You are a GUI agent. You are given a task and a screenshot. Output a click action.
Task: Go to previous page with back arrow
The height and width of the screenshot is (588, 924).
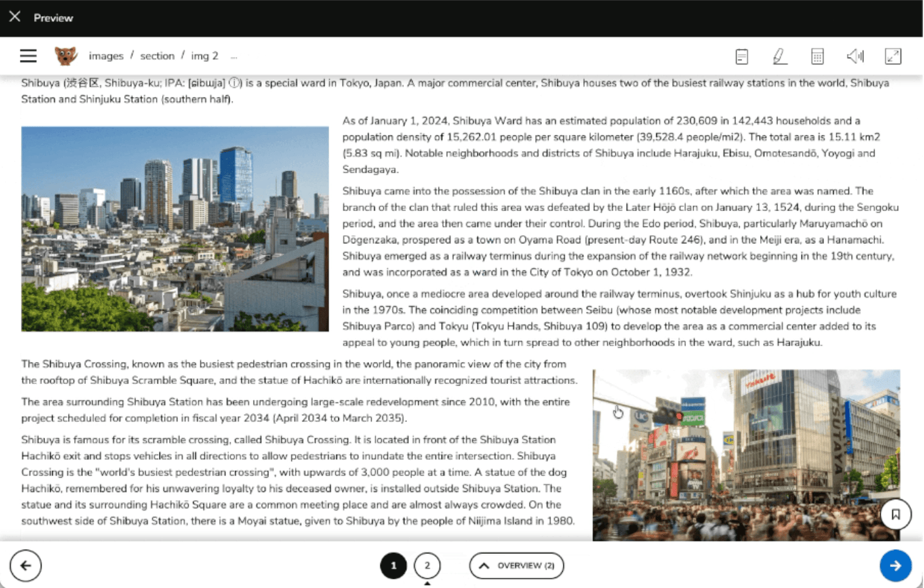coord(25,565)
